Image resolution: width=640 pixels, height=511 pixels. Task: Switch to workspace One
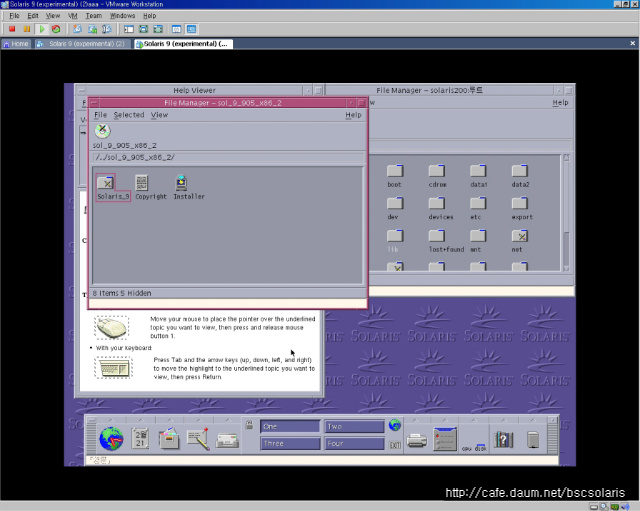click(x=290, y=427)
